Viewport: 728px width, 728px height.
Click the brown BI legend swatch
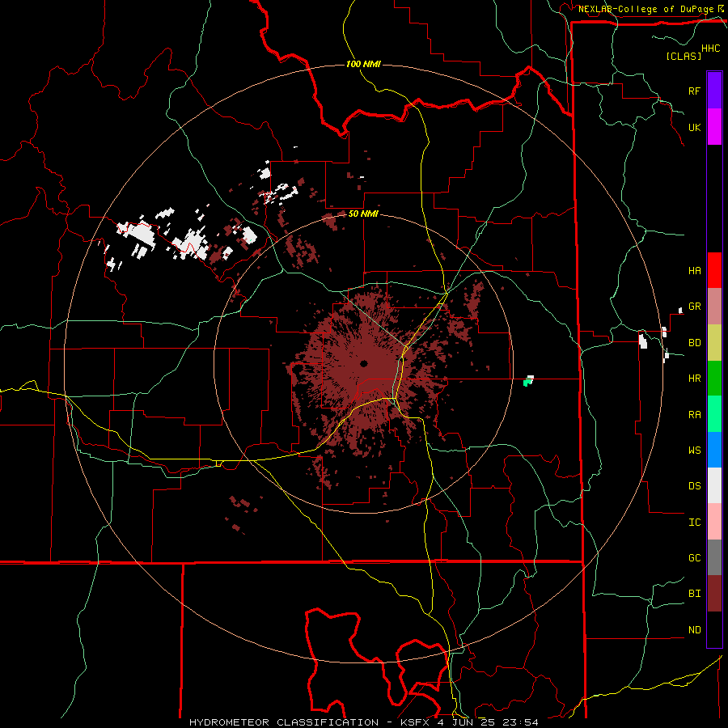714,594
